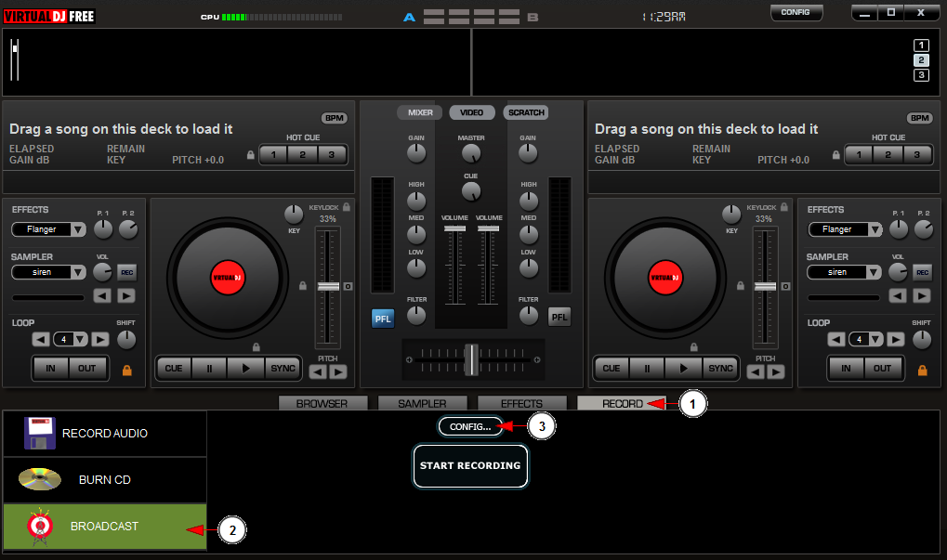This screenshot has height=560, width=947.
Task: Click the Burn CD disc icon
Action: (x=40, y=479)
